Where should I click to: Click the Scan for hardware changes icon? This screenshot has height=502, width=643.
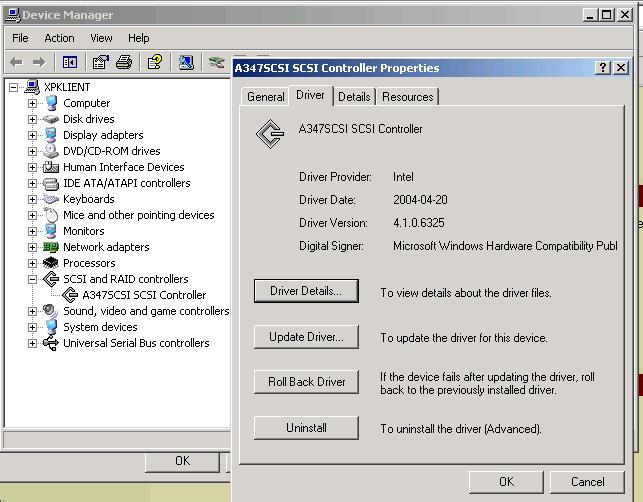pyautogui.click(x=186, y=62)
